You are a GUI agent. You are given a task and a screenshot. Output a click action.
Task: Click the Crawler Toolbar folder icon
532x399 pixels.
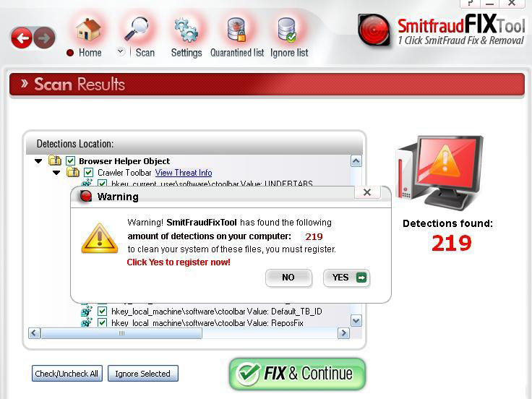point(73,172)
